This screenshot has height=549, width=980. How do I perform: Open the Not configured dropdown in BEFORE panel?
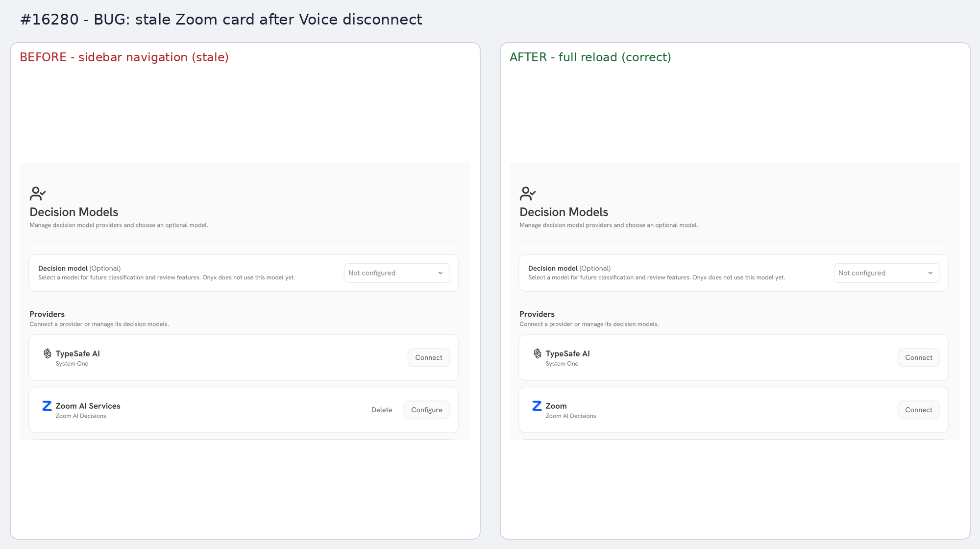click(x=397, y=273)
